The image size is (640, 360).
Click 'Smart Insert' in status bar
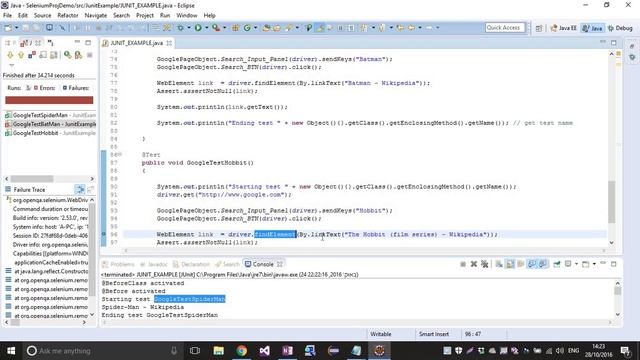pyautogui.click(x=433, y=334)
